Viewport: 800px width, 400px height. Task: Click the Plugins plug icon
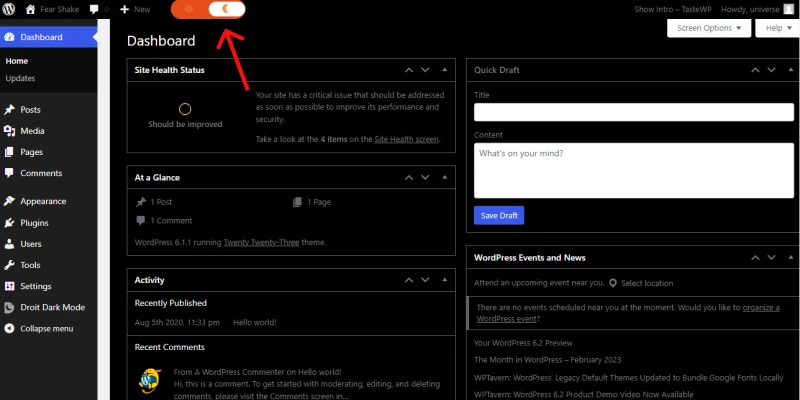point(9,223)
